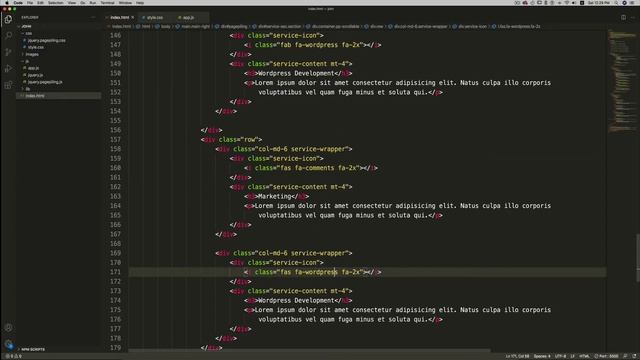Image resolution: width=640 pixels, height=360 pixels.
Task: Place cursor on Marketing heading text line 163
Action: point(275,196)
